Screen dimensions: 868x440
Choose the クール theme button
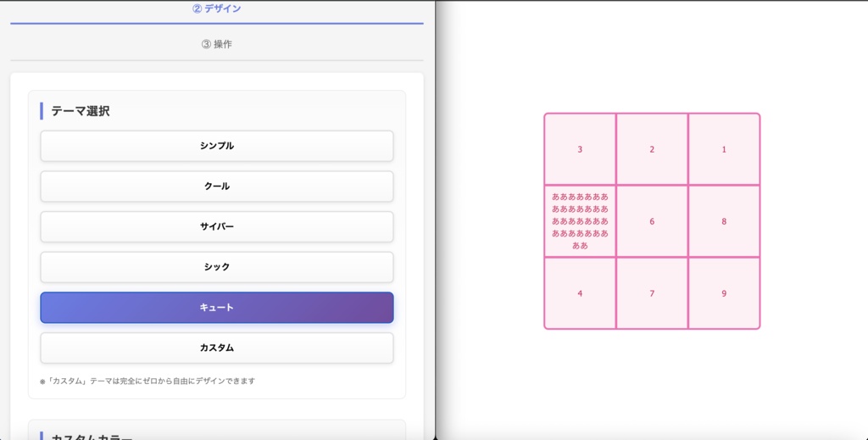click(217, 187)
